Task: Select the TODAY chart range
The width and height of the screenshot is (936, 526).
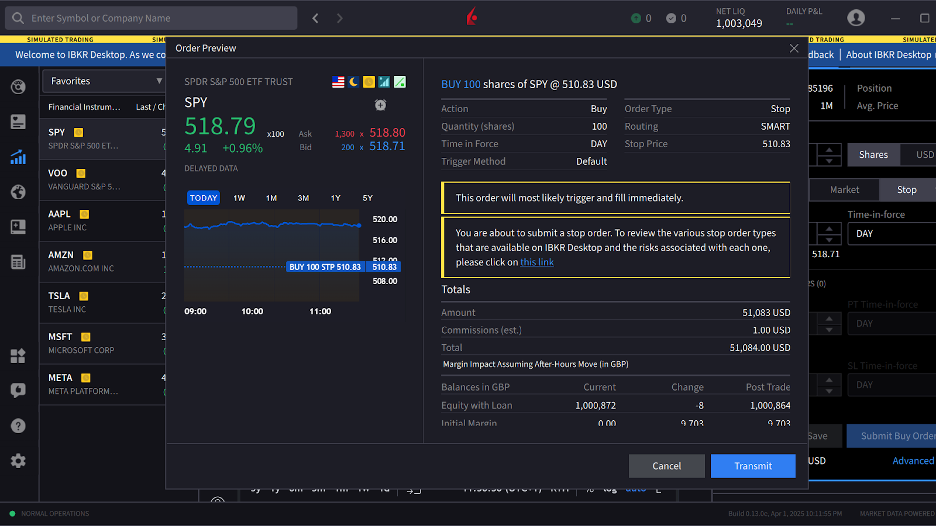Action: [204, 198]
